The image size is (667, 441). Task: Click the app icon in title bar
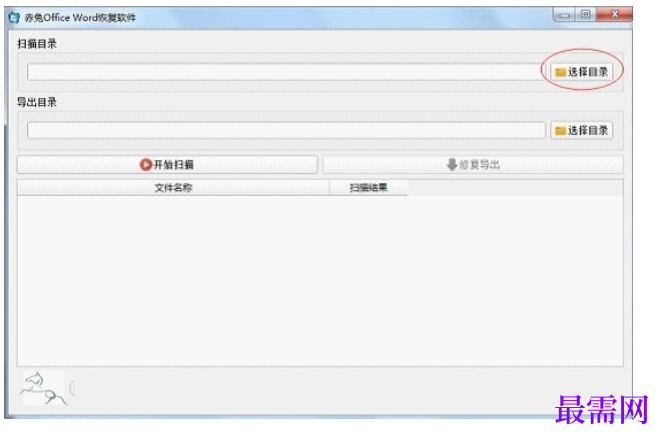tap(14, 17)
